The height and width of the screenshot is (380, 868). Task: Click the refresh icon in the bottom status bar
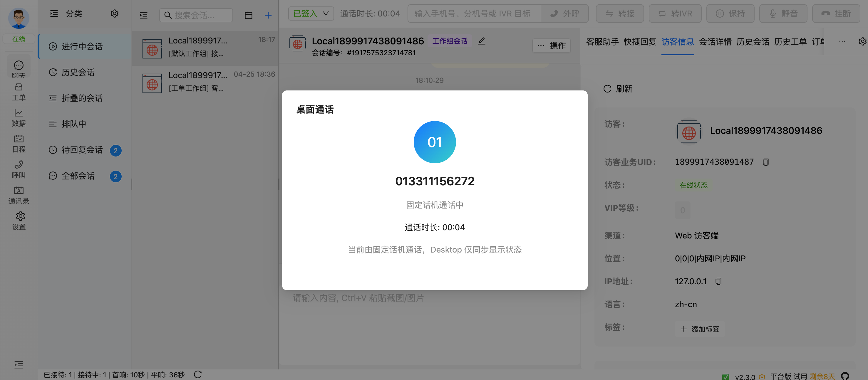click(198, 374)
